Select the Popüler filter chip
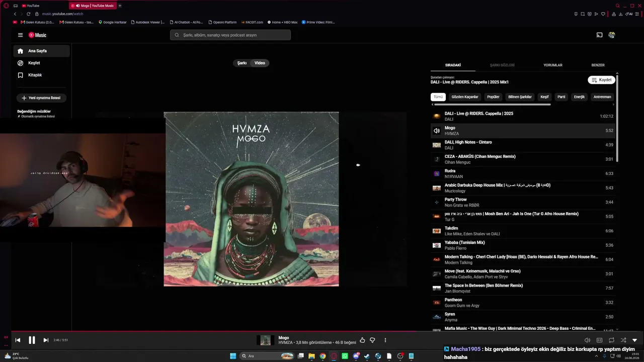Screen dimensions: 644x362 [493, 97]
